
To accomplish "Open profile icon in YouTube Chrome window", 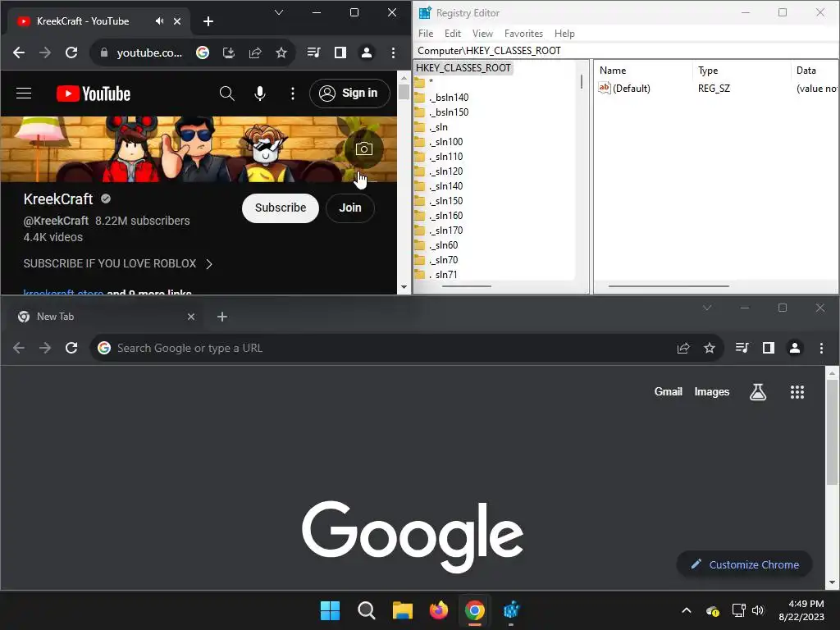I will [367, 52].
